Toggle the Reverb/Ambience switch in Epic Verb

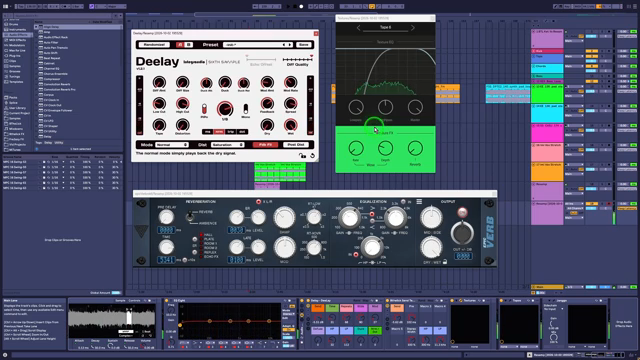point(190,216)
